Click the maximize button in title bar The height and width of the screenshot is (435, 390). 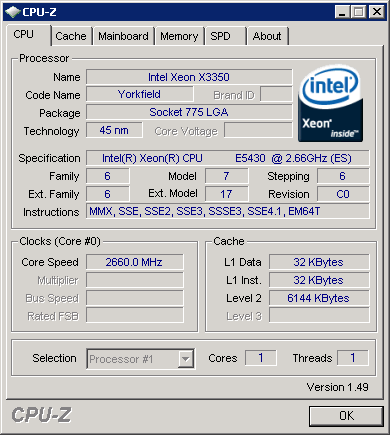(359, 12)
